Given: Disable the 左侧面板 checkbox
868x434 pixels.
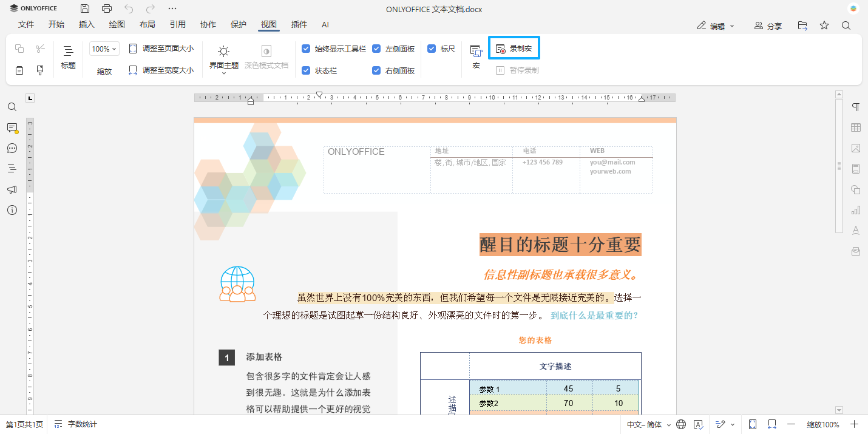Looking at the screenshot, I should (378, 49).
